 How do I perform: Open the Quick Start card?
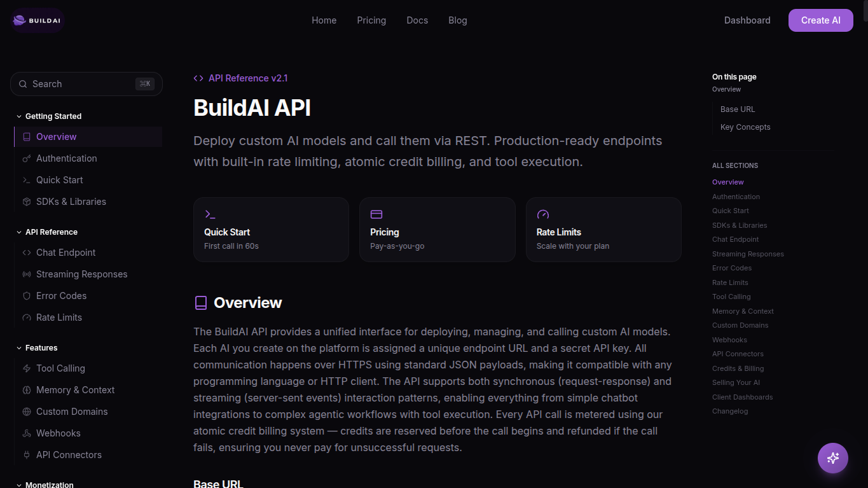(272, 230)
